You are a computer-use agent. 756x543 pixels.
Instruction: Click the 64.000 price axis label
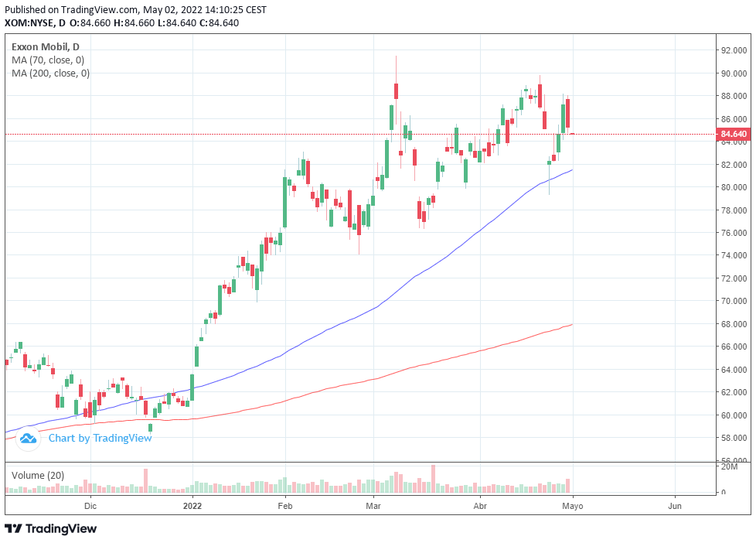tap(734, 370)
